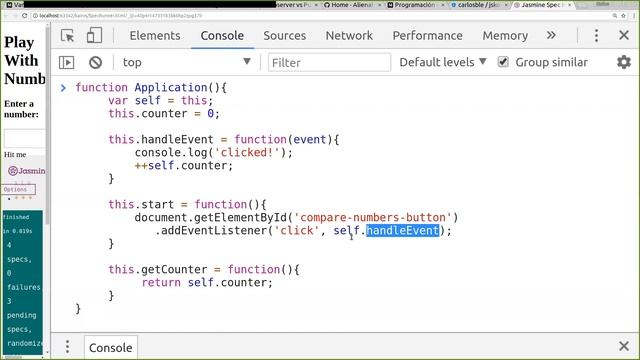This screenshot has width=640, height=360.
Task: Switch to the Console tab
Action: point(222,36)
